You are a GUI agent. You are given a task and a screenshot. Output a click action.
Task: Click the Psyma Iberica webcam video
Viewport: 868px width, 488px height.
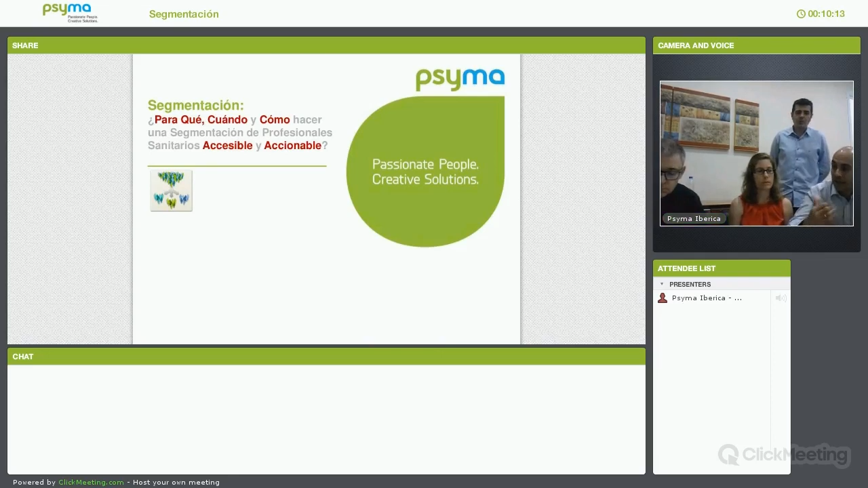click(757, 153)
